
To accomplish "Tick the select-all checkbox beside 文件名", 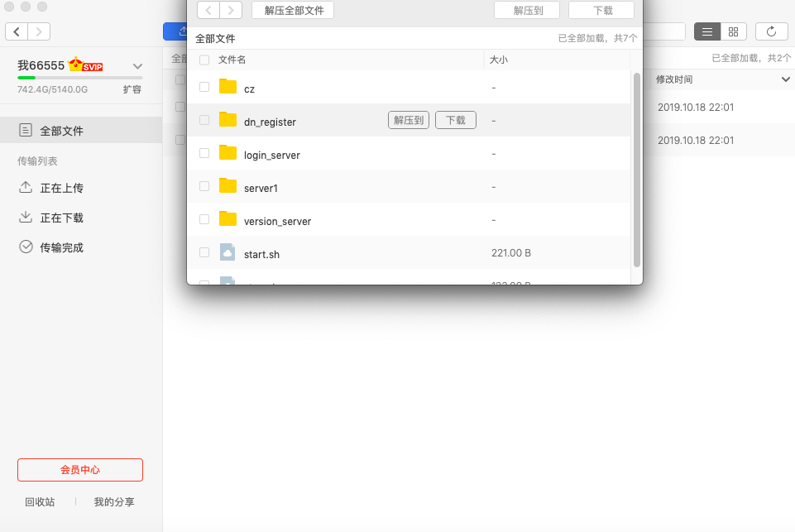I will [204, 60].
